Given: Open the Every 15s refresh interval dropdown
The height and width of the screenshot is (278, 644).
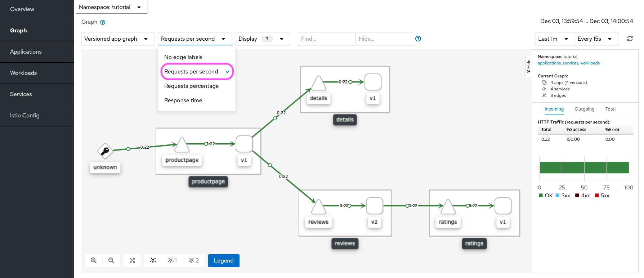Looking at the screenshot, I should (596, 39).
